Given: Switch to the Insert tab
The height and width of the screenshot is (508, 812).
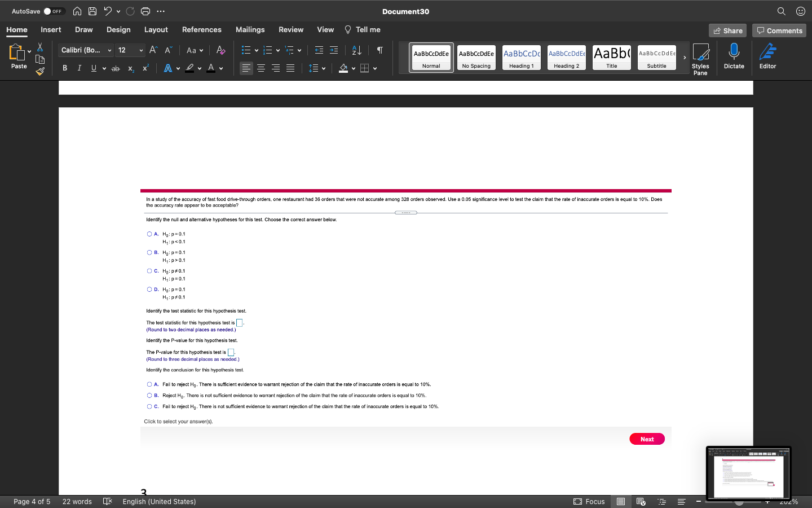Looking at the screenshot, I should (51, 29).
